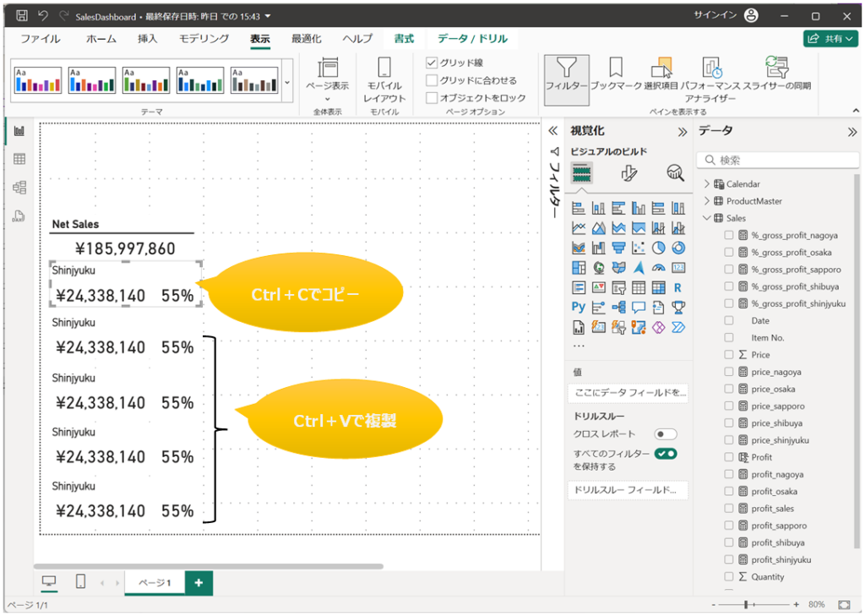Open Mobile Layout view
Viewport: 865px width, 616px height.
click(x=384, y=79)
